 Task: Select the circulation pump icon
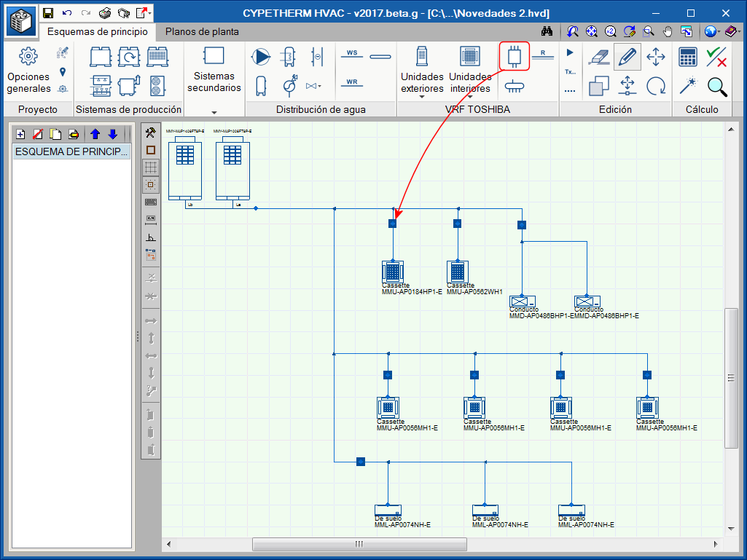pos(260,57)
